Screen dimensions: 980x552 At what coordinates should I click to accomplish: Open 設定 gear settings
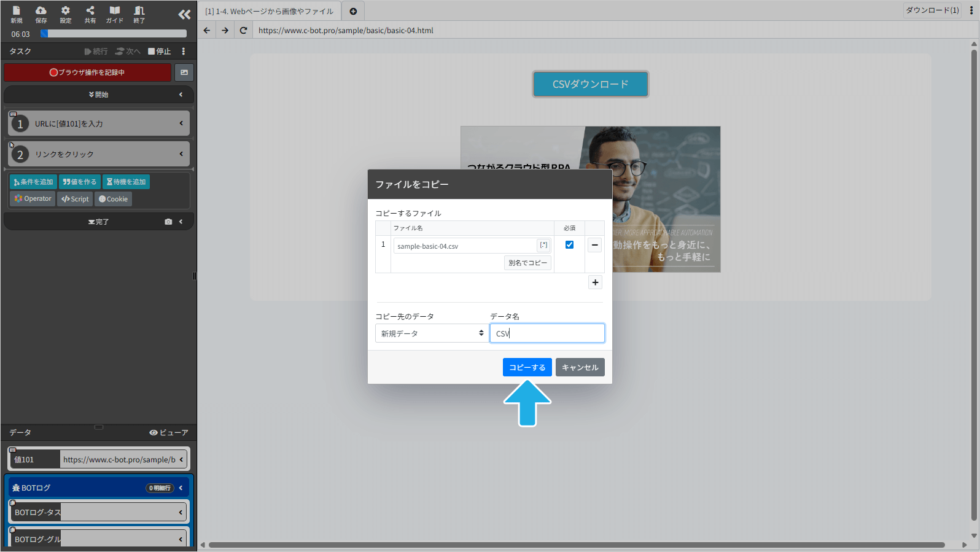pyautogui.click(x=66, y=14)
